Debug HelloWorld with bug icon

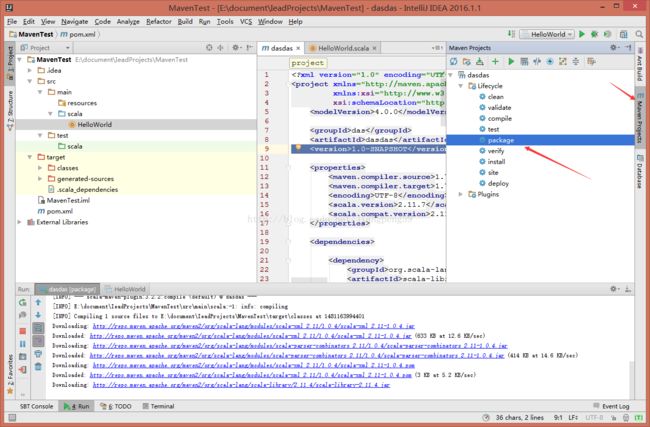pos(594,34)
